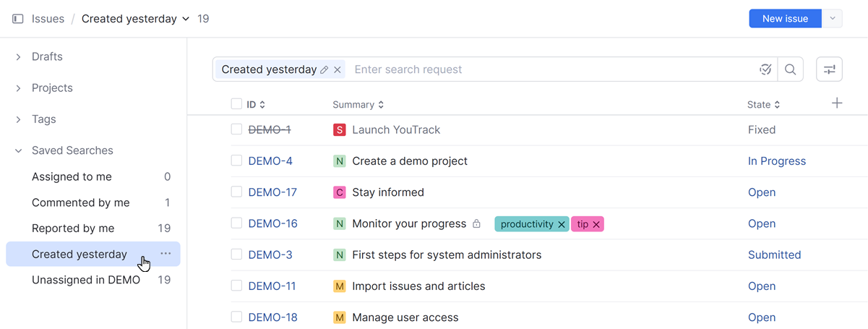Image resolution: width=868 pixels, height=329 pixels.
Task: Click the query assist checkmark icon
Action: coord(766,69)
